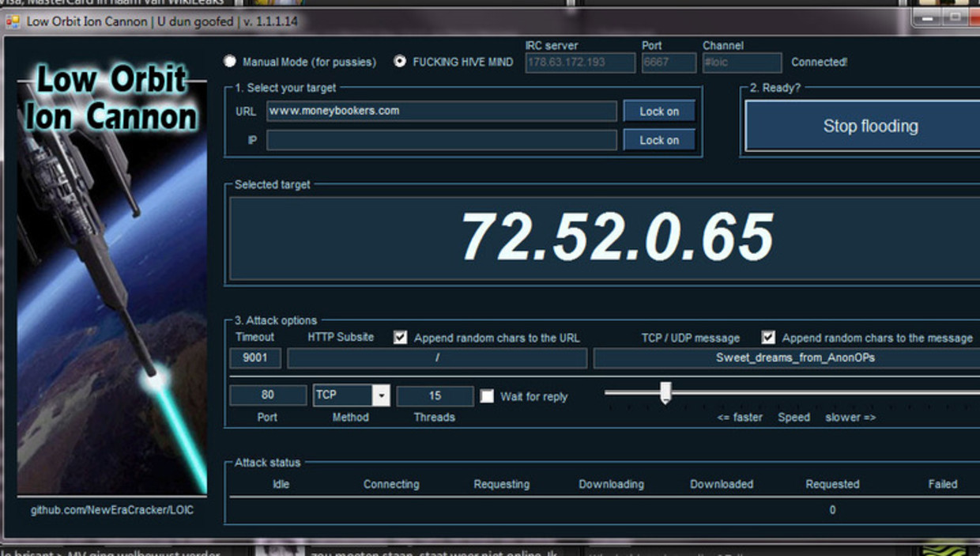This screenshot has width=980, height=556.
Task: Click Lock on button next to IP
Action: pos(659,140)
